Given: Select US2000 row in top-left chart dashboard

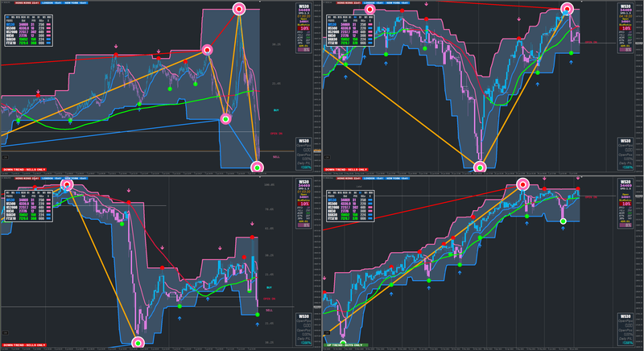Looking at the screenshot, I should tap(28, 31).
